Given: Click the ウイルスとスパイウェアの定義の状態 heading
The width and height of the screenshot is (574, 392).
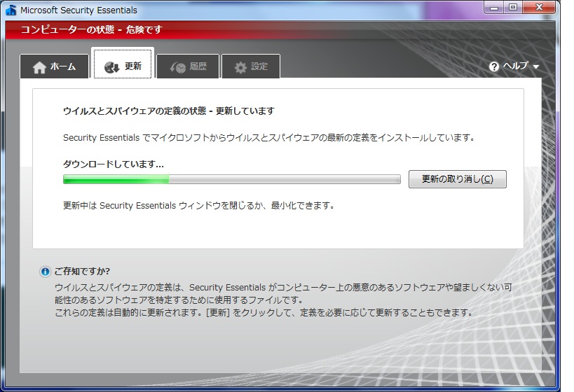Looking at the screenshot, I should coord(169,111).
